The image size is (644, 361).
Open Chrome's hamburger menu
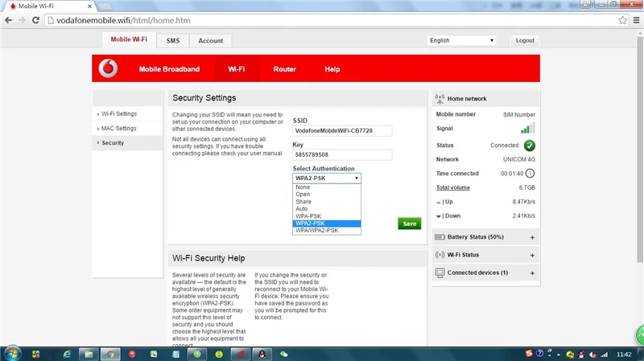[636, 20]
